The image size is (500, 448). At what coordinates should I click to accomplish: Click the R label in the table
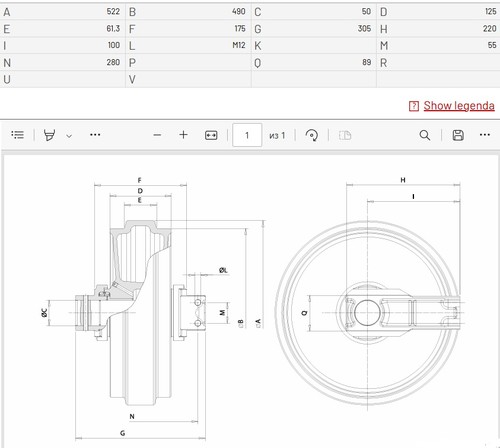(x=383, y=63)
